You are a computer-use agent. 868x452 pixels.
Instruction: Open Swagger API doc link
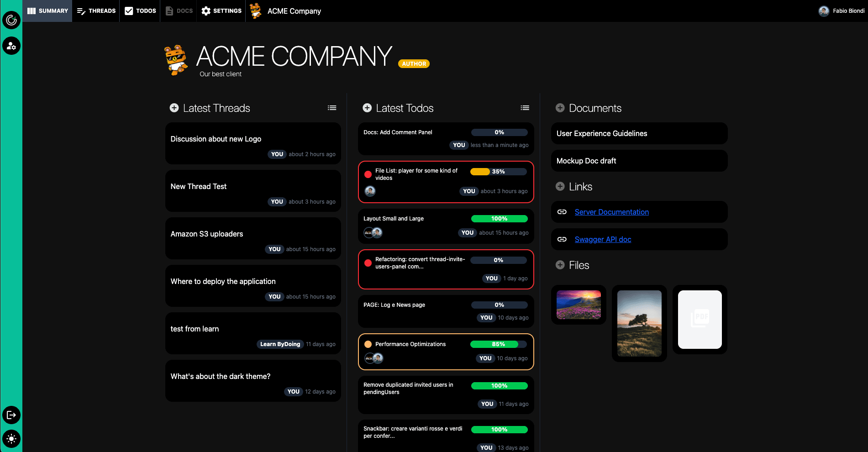pyautogui.click(x=603, y=239)
